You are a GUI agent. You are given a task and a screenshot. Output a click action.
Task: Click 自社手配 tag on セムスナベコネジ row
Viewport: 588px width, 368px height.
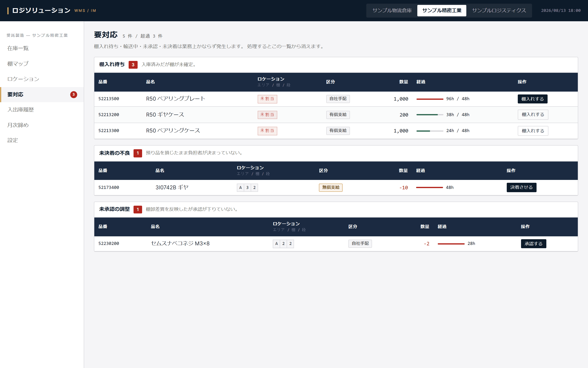(x=360, y=244)
